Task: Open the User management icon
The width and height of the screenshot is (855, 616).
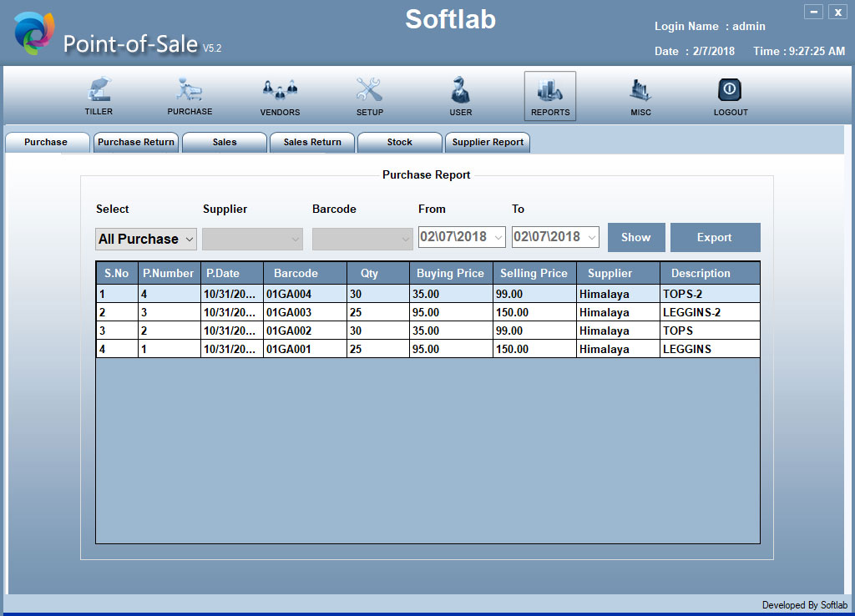Action: click(460, 90)
